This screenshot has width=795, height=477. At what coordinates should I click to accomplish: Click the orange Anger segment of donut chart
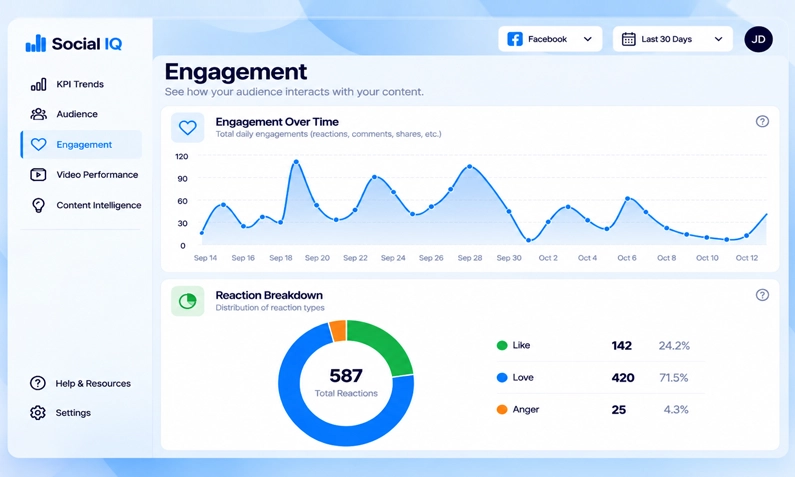(338, 331)
